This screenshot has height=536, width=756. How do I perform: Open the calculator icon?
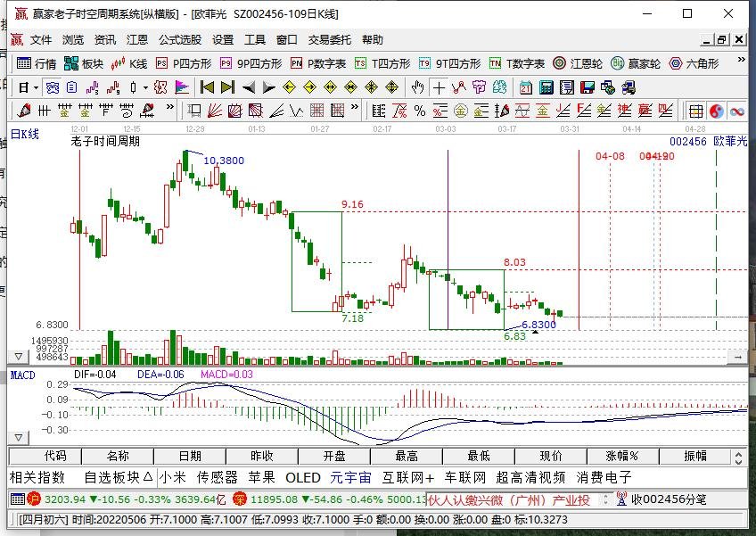tap(546, 87)
